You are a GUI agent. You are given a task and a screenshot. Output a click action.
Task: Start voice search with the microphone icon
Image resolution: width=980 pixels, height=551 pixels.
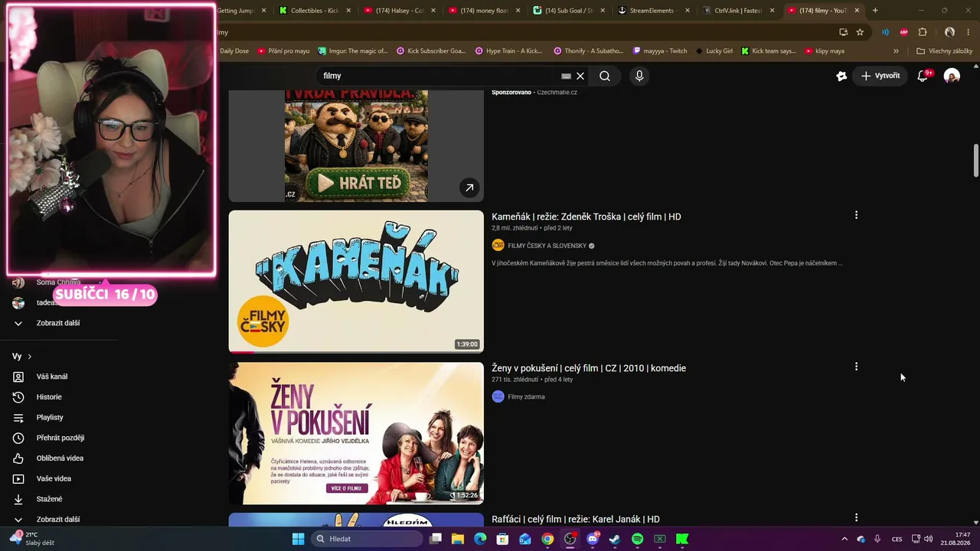point(639,76)
